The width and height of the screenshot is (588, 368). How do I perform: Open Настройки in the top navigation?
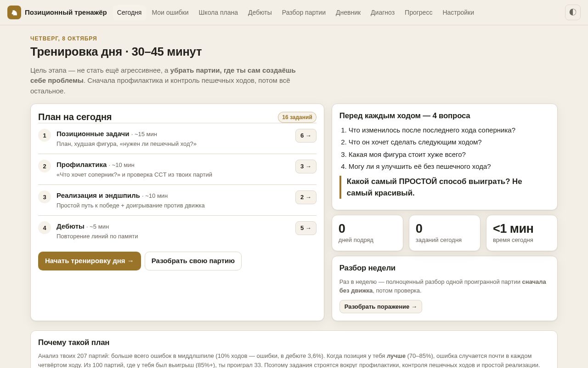tap(458, 12)
